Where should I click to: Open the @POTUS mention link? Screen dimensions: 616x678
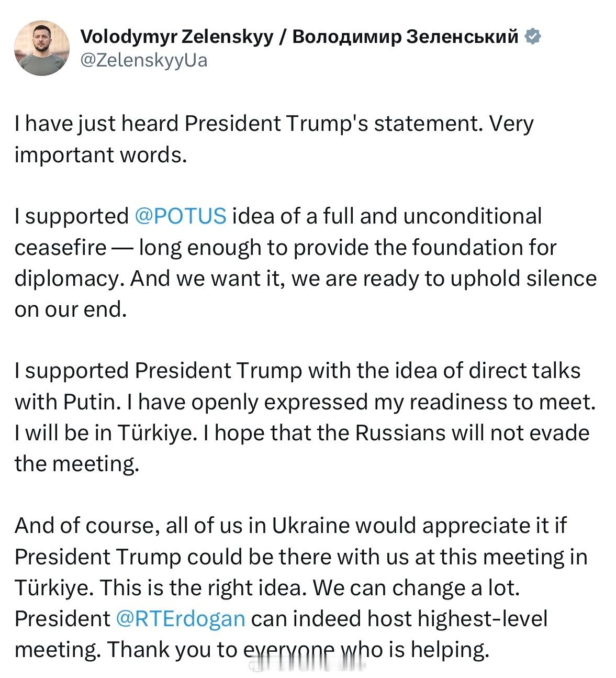[x=181, y=216]
